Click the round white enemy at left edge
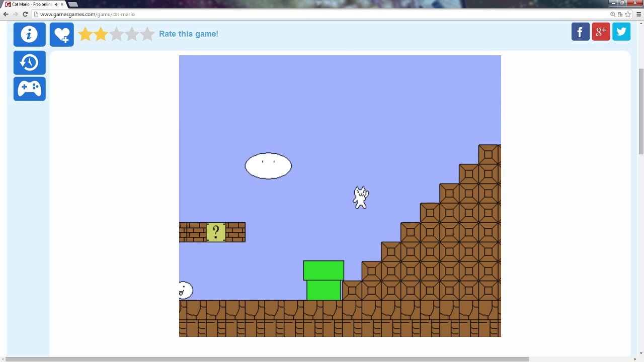The image size is (644, 362). point(186,290)
